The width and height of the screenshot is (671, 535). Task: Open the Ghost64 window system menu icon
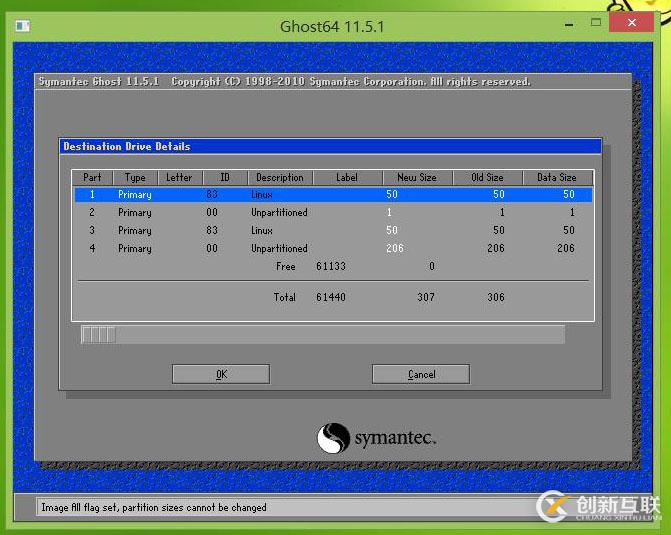(x=22, y=26)
